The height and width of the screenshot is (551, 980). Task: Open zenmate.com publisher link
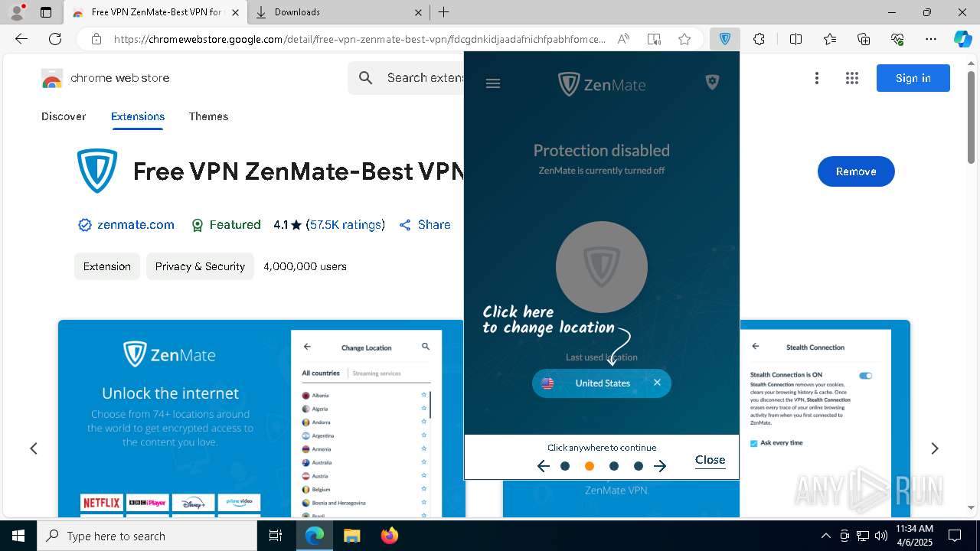pos(136,225)
